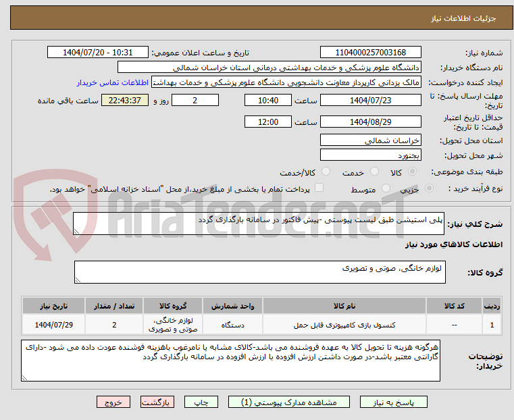Click the page title جزئیات اطلاعات نیاز
The image size is (514, 420).
(463, 18)
